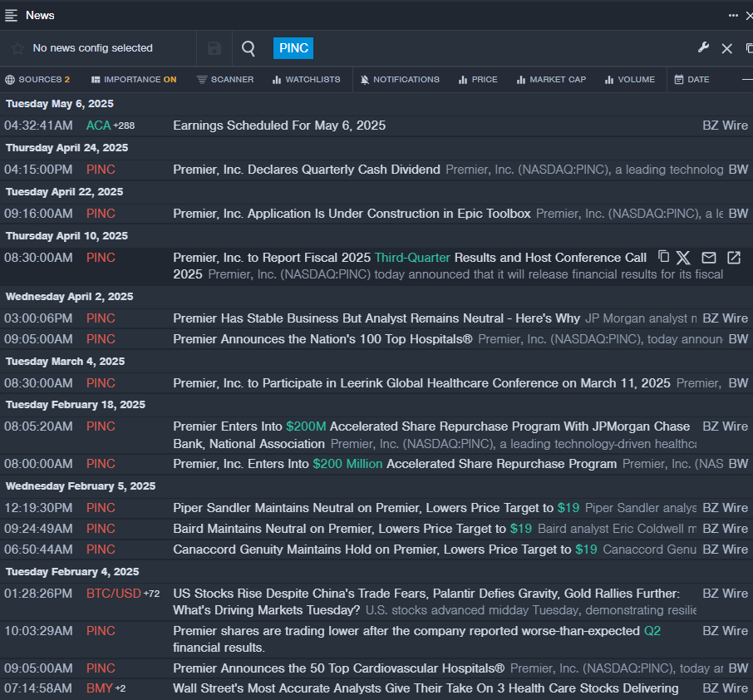Open the Epic Toolbox application headline
Image resolution: width=753 pixels, height=700 pixels.
pyautogui.click(x=352, y=214)
